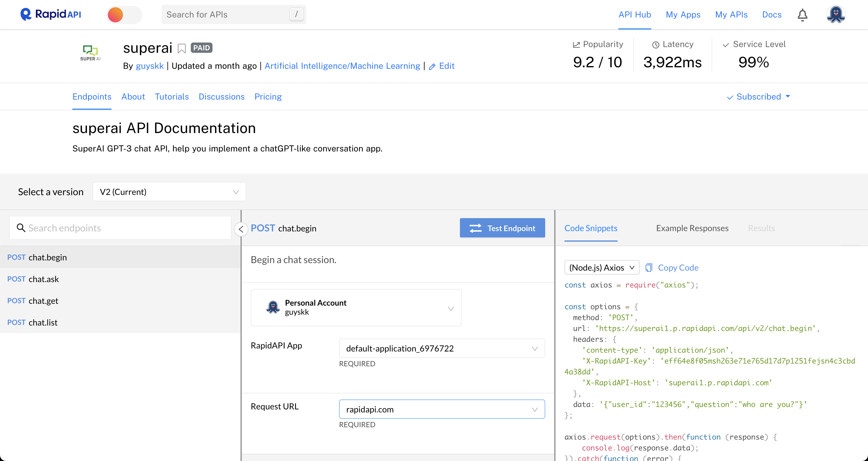868x461 pixels.
Task: Collapse the endpoints sidebar panel
Action: tap(241, 229)
